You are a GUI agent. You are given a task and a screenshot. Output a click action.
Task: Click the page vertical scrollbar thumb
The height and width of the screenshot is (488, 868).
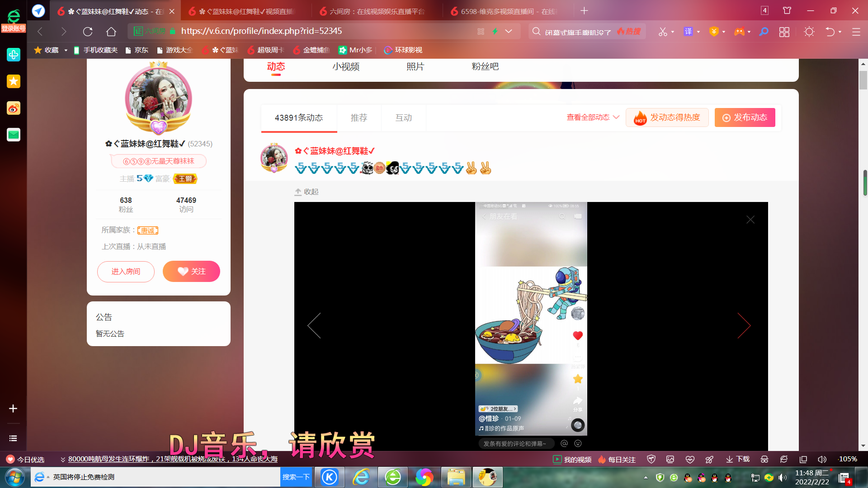pos(863,80)
